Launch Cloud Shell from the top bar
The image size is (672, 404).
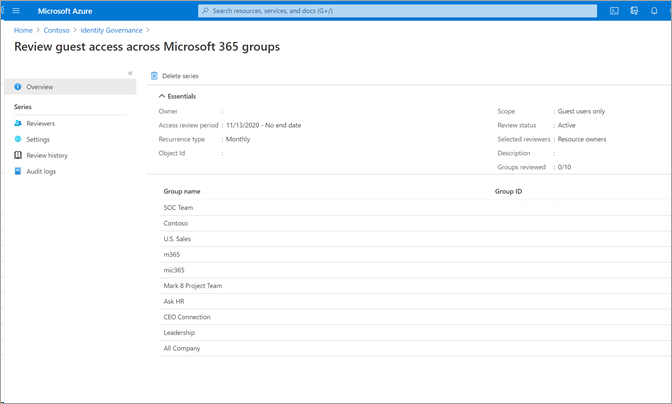pyautogui.click(x=615, y=11)
